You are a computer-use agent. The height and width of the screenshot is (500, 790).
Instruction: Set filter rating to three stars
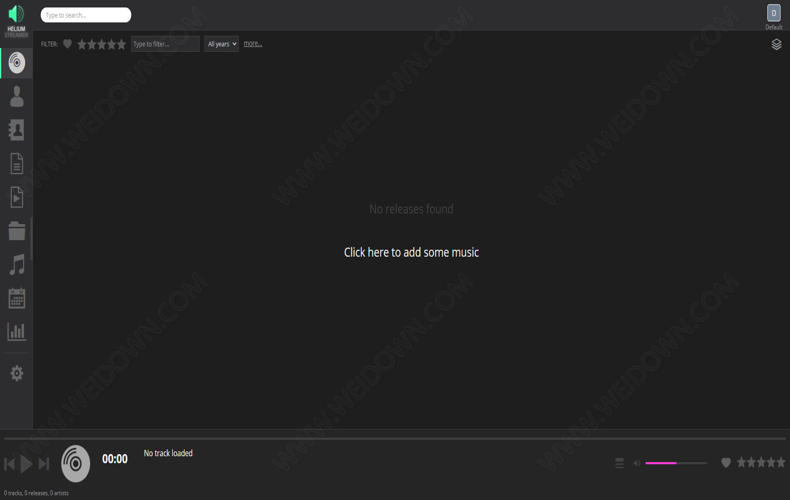101,44
